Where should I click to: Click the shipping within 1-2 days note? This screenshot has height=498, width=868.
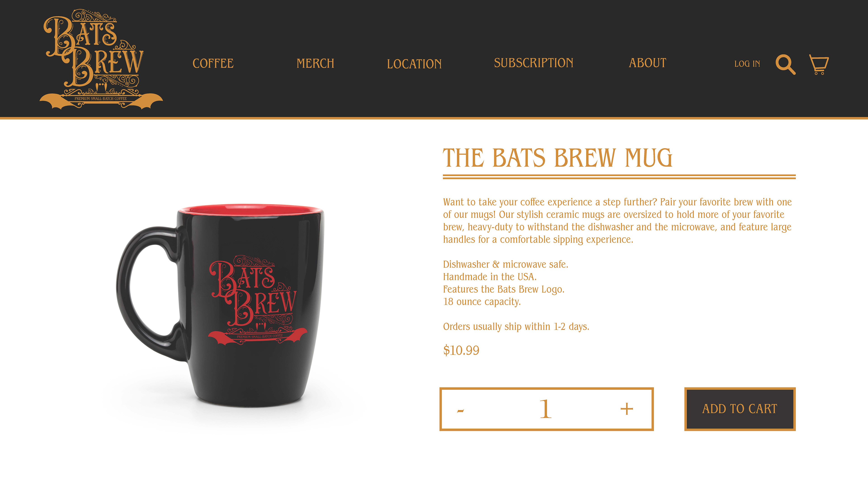tap(516, 327)
